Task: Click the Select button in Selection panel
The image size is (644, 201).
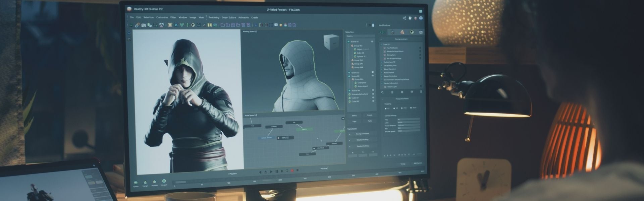Action: click(354, 116)
